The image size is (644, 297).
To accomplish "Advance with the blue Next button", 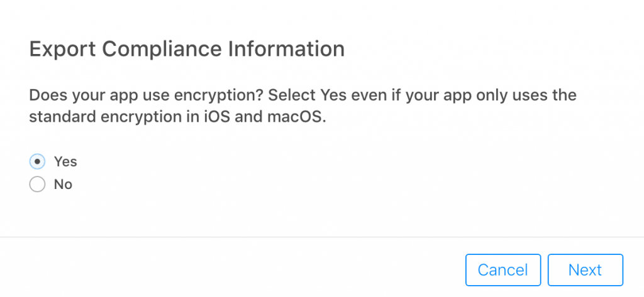I will pyautogui.click(x=586, y=270).
